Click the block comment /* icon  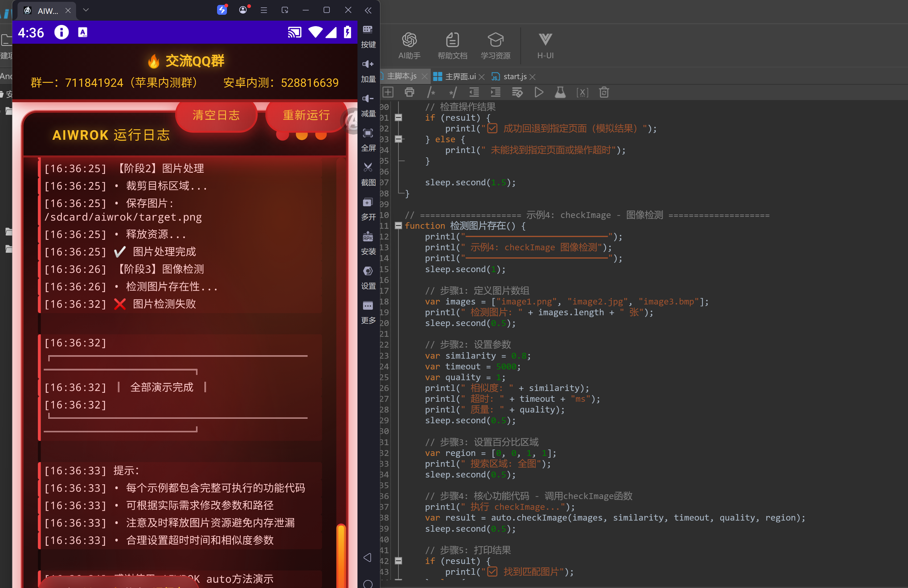click(431, 92)
